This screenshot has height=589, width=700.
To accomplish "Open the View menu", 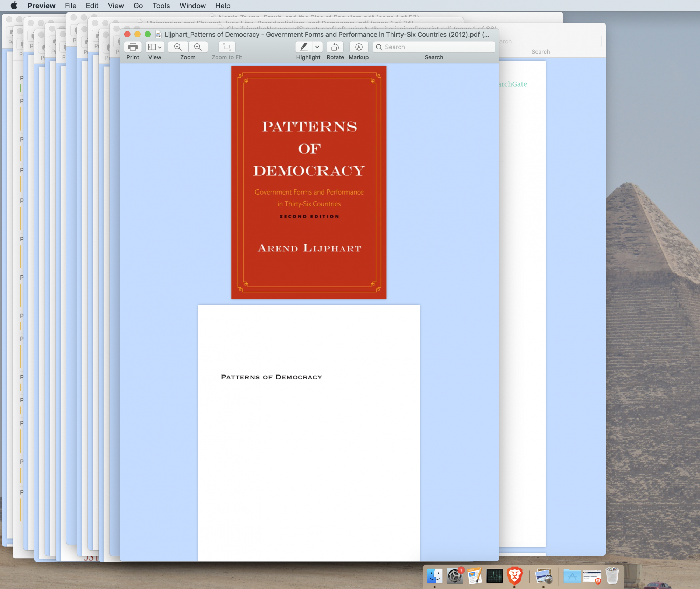I will pyautogui.click(x=116, y=6).
